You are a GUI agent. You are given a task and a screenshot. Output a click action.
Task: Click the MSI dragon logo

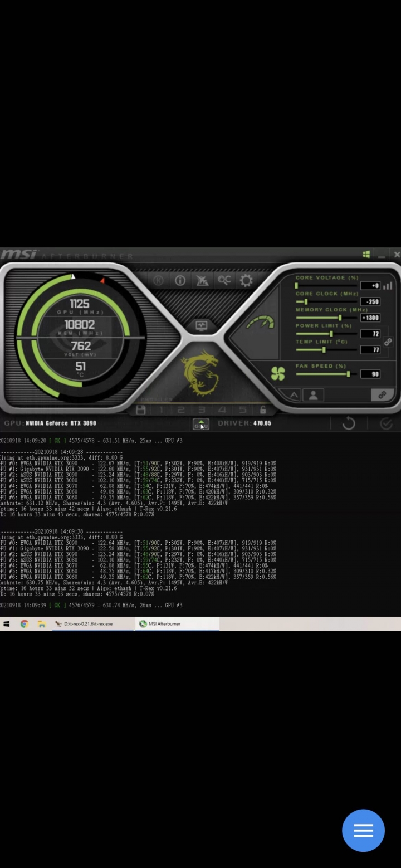[x=200, y=373]
